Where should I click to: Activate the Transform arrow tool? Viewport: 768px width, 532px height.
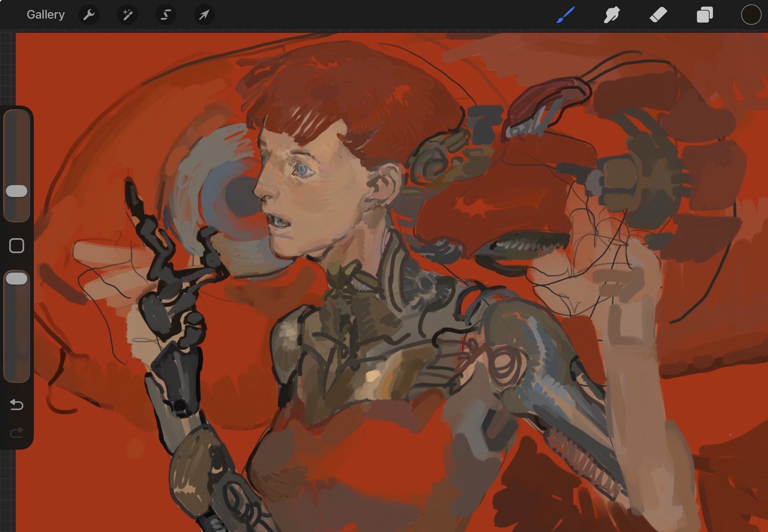point(204,15)
